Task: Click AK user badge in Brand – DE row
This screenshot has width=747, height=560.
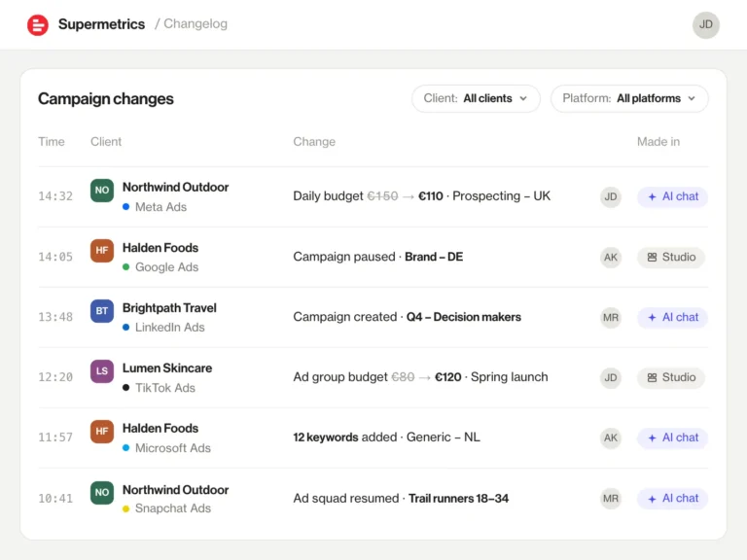Action: [610, 257]
